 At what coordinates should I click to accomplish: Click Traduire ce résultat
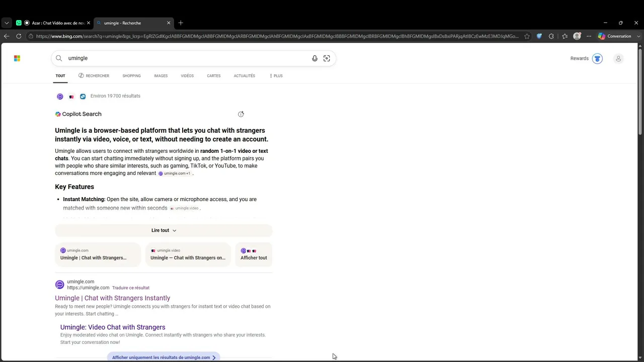[131, 288]
